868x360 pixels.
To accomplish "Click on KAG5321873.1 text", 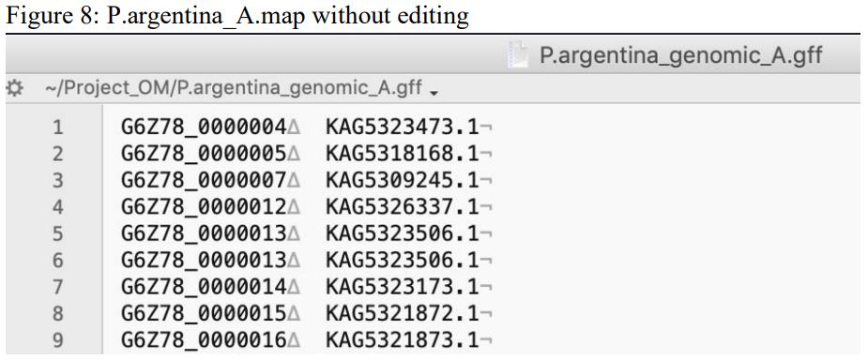I will pyautogui.click(x=402, y=340).
